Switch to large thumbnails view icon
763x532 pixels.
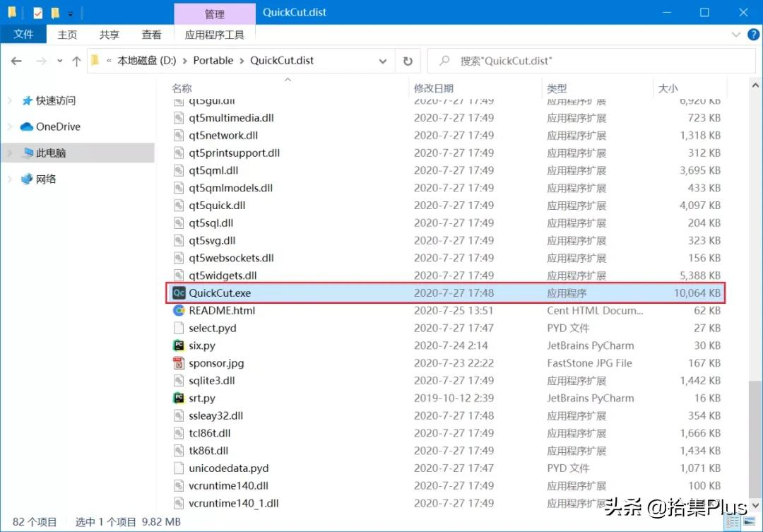748,522
